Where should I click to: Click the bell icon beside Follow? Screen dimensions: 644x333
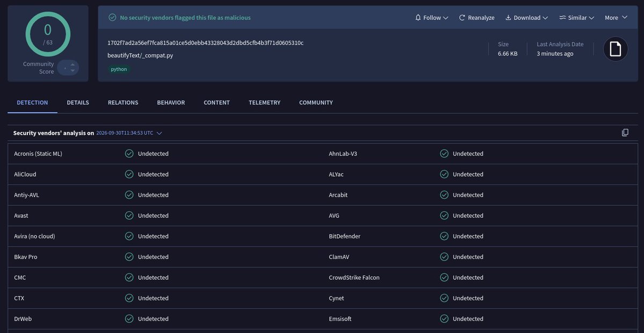(x=418, y=18)
